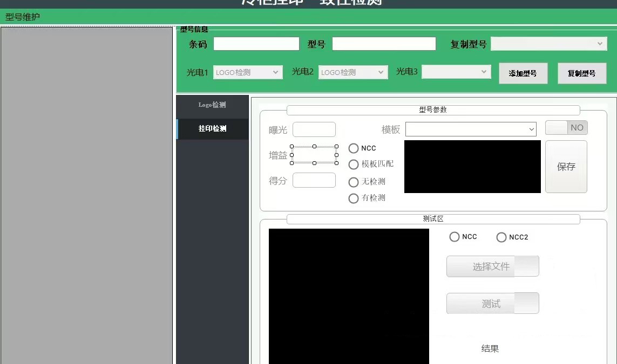
Task: Toggle the NO switch
Action: click(566, 128)
